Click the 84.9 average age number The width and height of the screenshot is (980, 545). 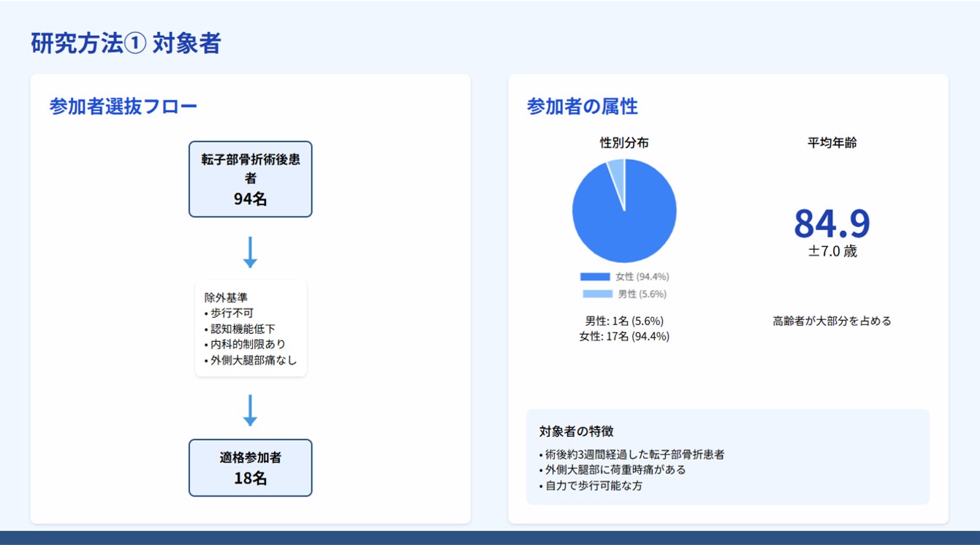(x=832, y=224)
